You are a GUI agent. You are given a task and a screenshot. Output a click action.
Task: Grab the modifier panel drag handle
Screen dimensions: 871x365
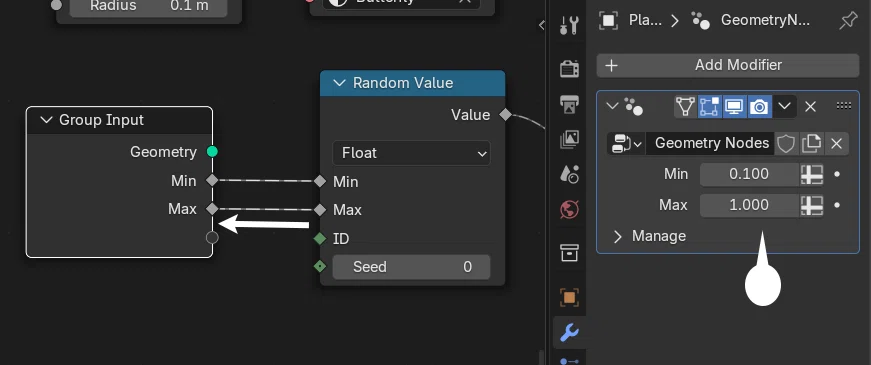(x=844, y=106)
